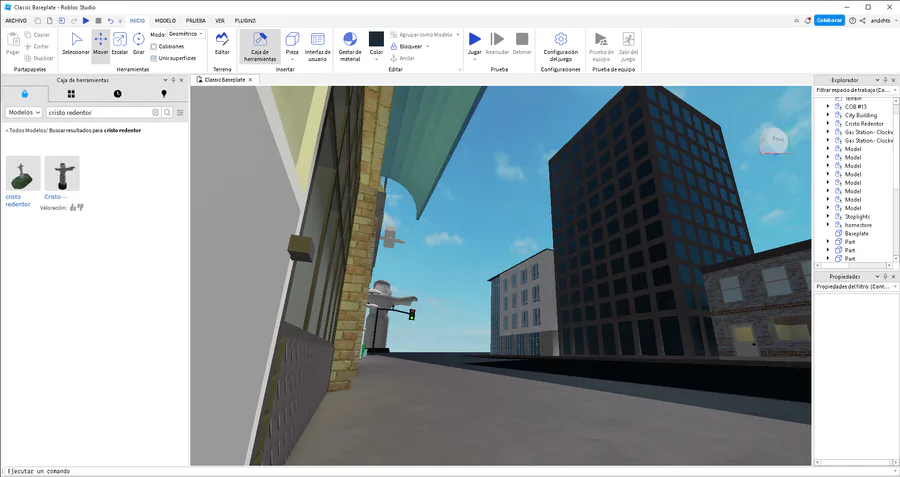The width and height of the screenshot is (900, 477).
Task: Go back via Todos Modelos link
Action: click(24, 131)
